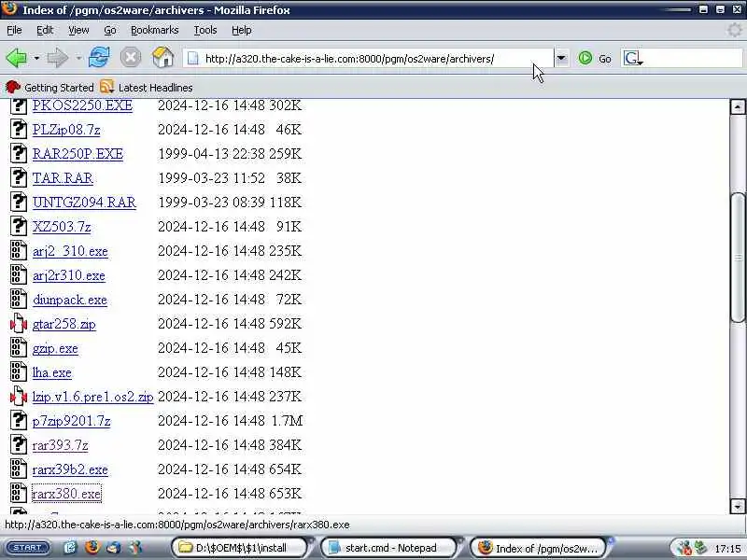This screenshot has height=560, width=747.
Task: Click the grey Forward arrow button
Action: (x=58, y=58)
